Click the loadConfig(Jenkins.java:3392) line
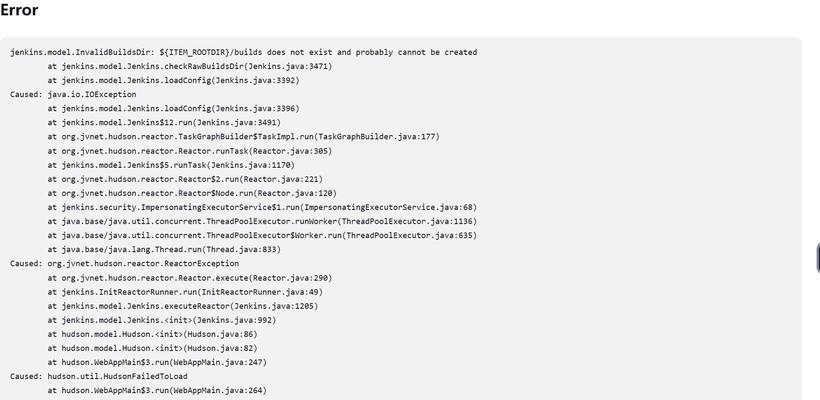The height and width of the screenshot is (400, 820). [x=174, y=81]
